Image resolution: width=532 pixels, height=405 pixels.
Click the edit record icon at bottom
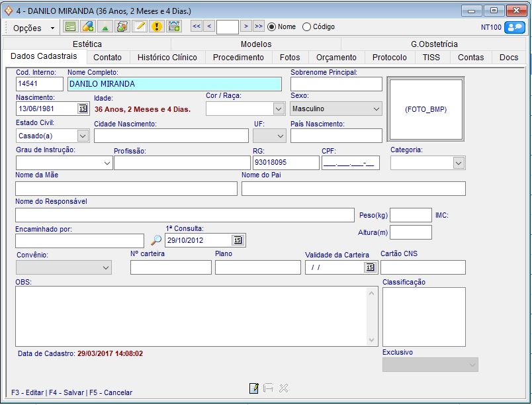[253, 388]
